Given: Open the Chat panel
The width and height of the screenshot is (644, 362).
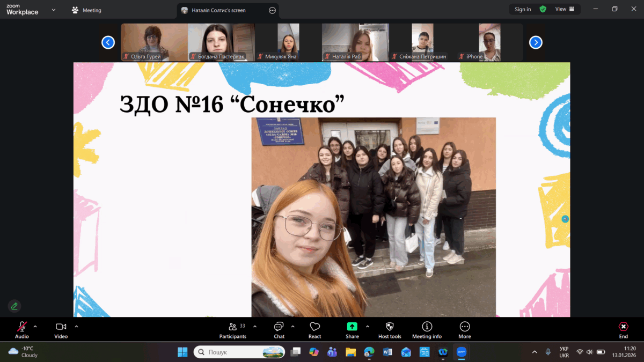Looking at the screenshot, I should [x=279, y=329].
